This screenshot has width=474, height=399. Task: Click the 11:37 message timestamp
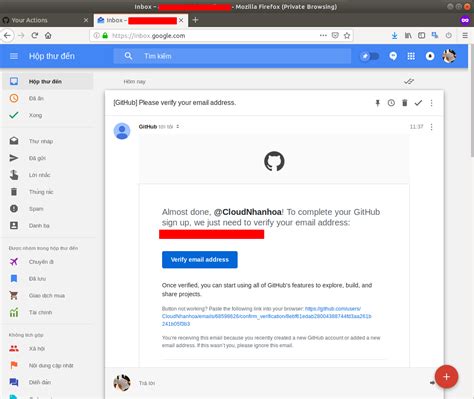click(x=416, y=127)
